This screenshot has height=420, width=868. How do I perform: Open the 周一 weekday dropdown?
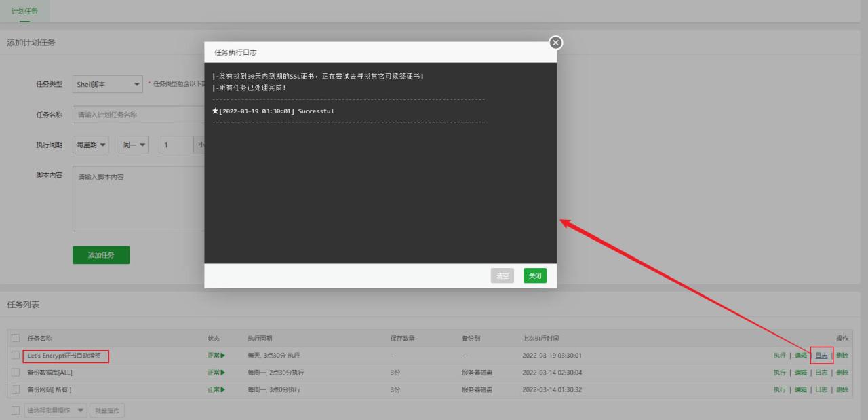pos(133,144)
